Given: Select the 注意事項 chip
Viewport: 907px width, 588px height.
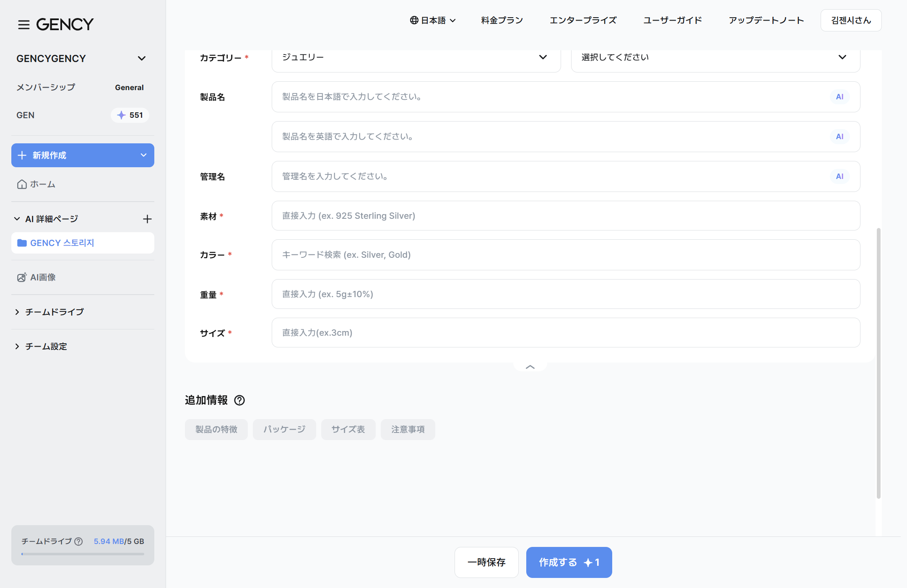Looking at the screenshot, I should point(408,430).
